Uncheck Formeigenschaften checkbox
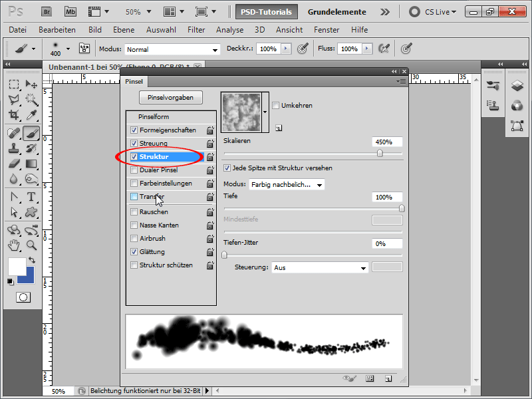The height and width of the screenshot is (399, 532). 134,130
